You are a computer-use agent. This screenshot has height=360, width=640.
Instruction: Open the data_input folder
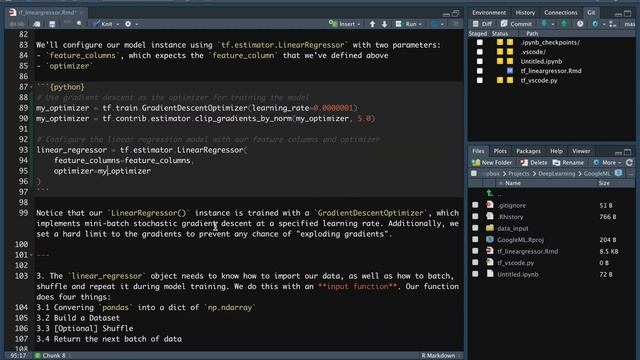point(513,229)
